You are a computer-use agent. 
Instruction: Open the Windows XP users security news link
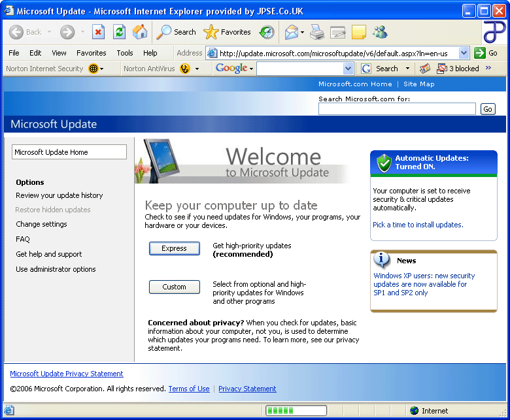424,284
